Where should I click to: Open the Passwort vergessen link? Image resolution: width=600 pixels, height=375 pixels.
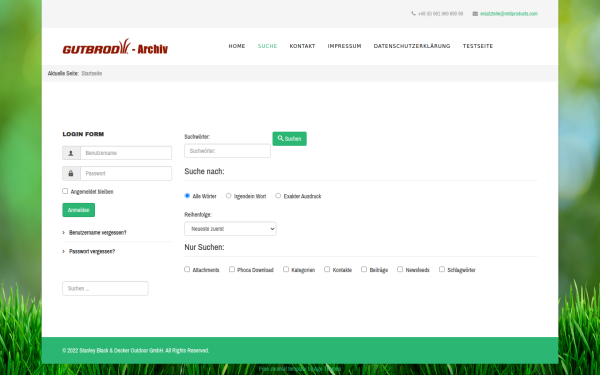click(92, 251)
